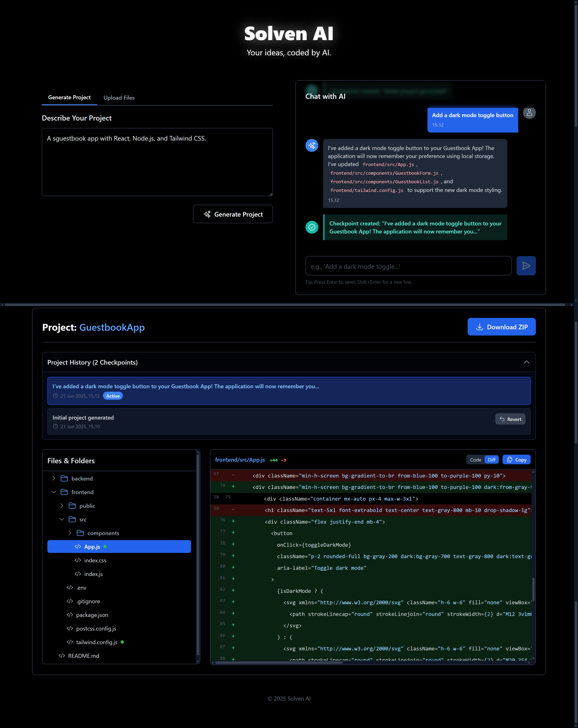Click the green checkpoint checkmark icon
The height and width of the screenshot is (728, 578).
[311, 227]
